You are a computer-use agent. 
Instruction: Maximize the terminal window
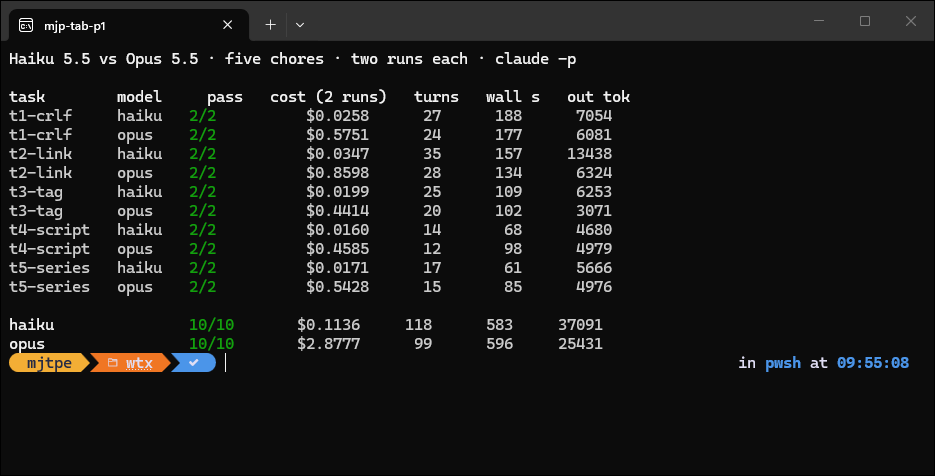(x=865, y=21)
